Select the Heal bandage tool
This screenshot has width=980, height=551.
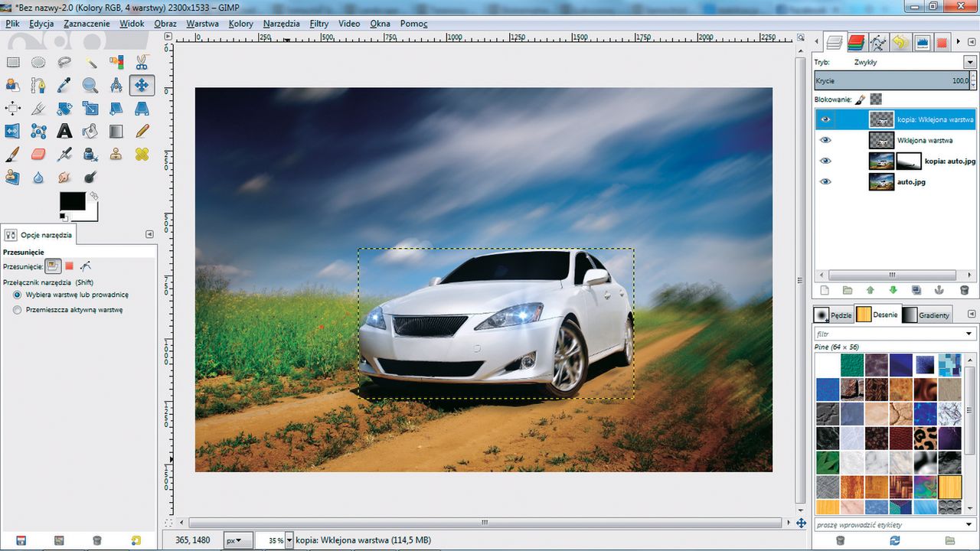142,154
